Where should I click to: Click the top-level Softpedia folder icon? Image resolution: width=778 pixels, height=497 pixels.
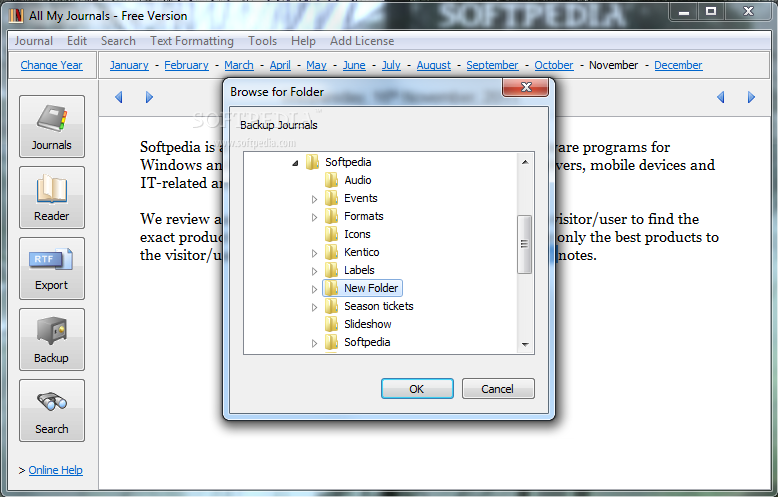312,162
